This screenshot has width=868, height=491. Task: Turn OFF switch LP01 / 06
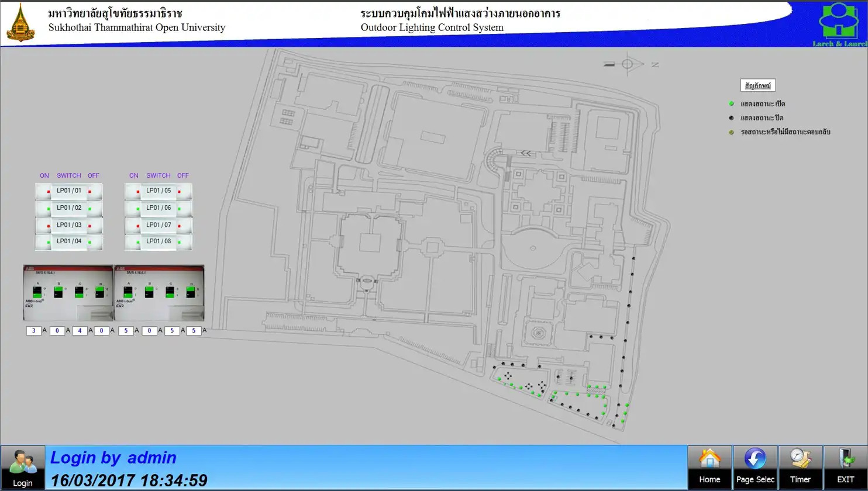tap(182, 208)
